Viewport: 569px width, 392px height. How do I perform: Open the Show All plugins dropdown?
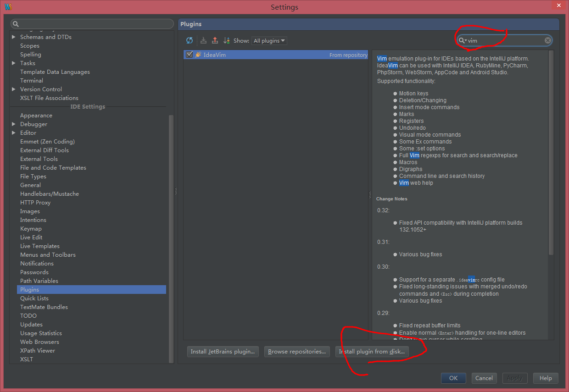coord(269,41)
